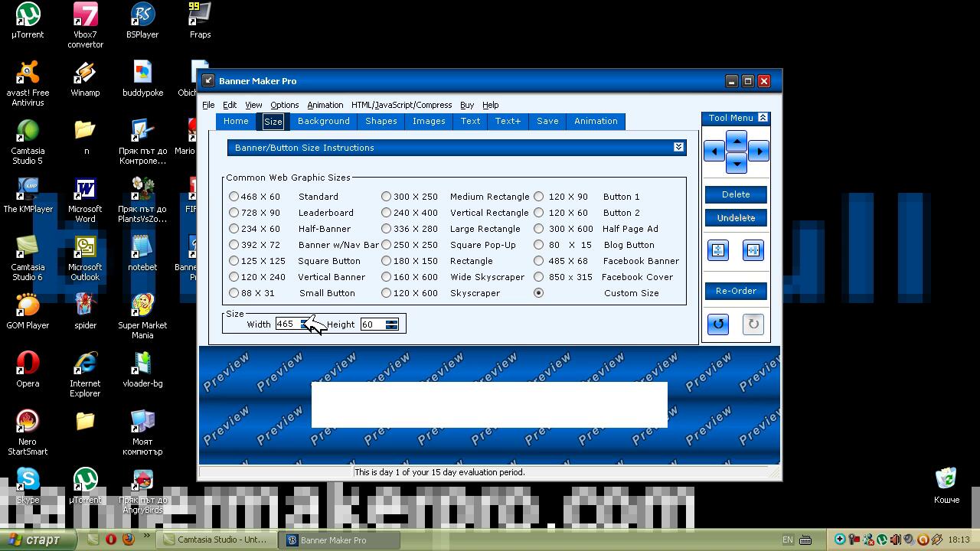Choose the 300 X 250 Medium Rectangle option

387,197
